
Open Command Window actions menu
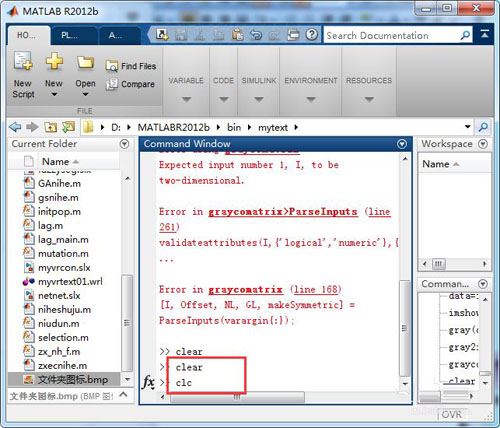click(x=402, y=144)
